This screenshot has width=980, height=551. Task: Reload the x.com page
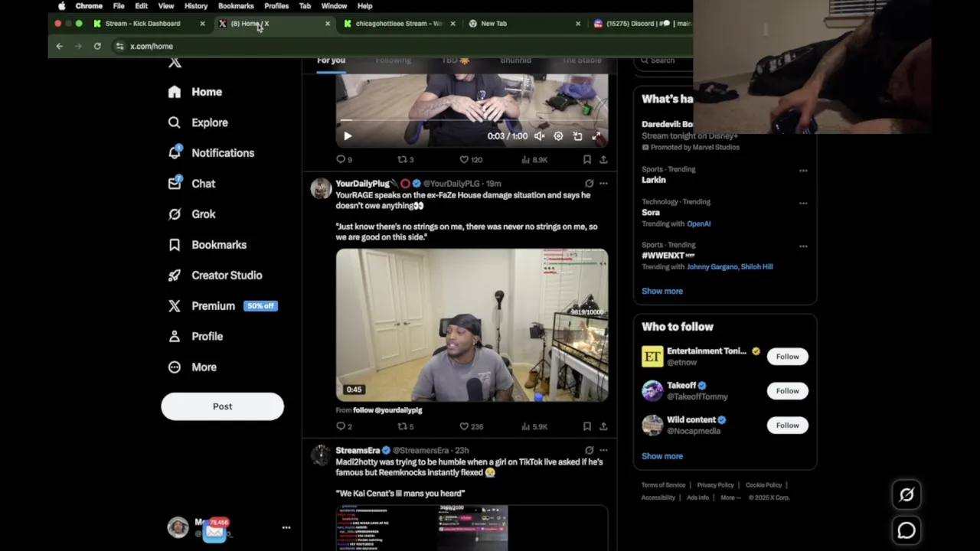pos(97,47)
